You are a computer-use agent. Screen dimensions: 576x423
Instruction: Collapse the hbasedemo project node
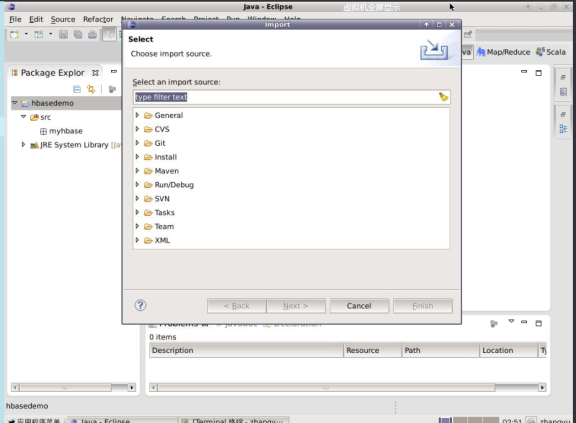[x=15, y=103]
